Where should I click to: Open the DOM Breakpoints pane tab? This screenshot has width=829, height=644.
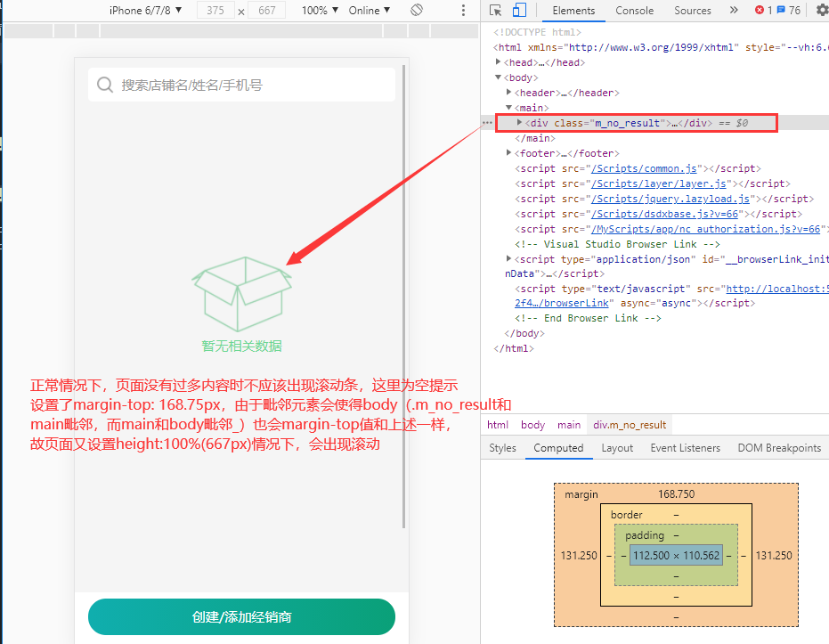[x=779, y=448]
